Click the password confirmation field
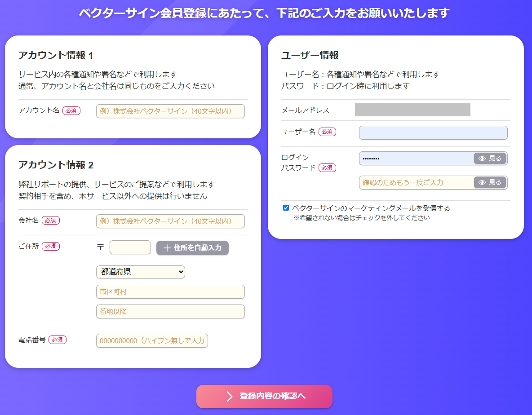532x415 pixels. [x=417, y=182]
